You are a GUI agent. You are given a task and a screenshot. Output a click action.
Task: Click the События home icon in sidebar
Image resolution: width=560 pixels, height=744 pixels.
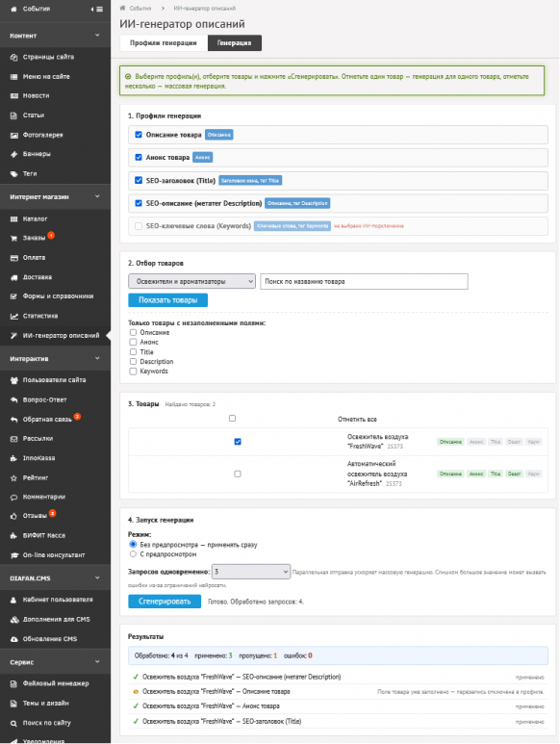coord(13,9)
